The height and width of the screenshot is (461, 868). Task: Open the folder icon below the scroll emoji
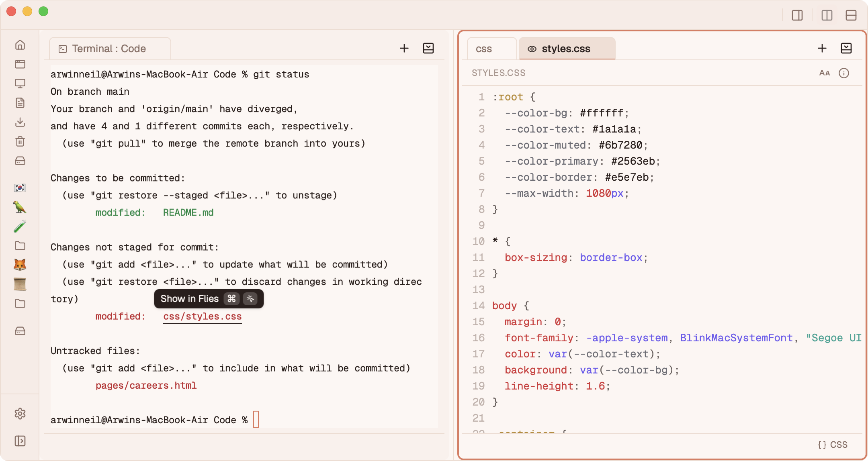(20, 303)
